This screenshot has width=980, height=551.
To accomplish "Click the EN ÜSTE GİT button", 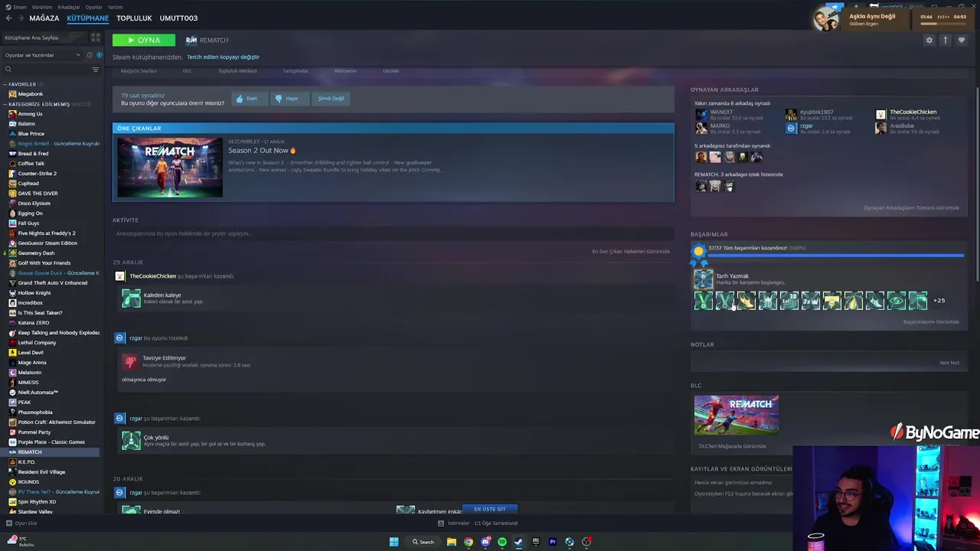I will click(490, 509).
